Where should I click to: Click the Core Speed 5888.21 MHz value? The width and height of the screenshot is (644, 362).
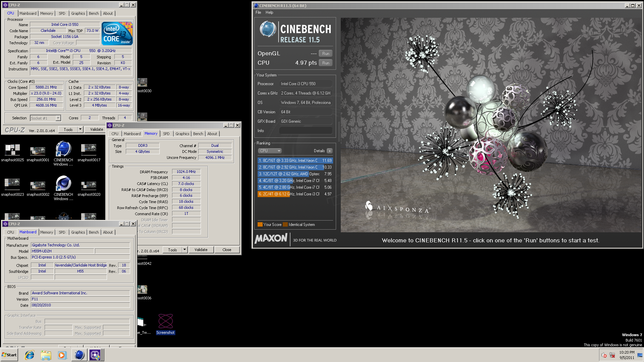tap(47, 87)
